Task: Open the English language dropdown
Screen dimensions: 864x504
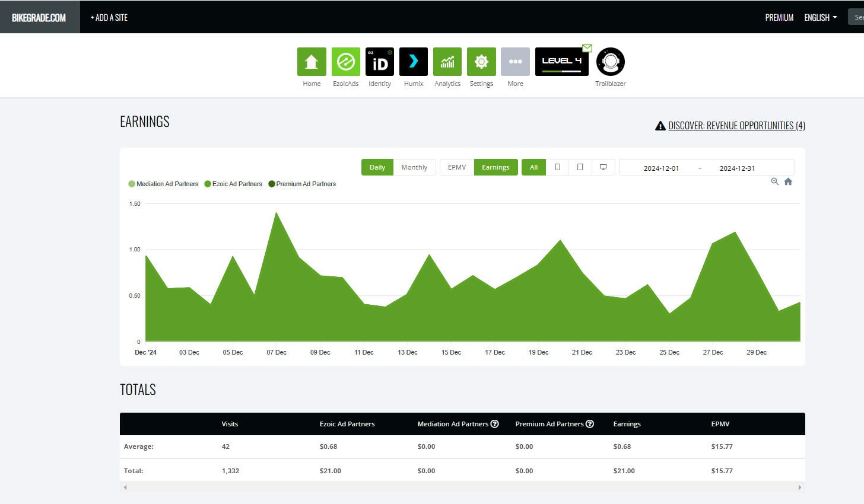Action: pyautogui.click(x=821, y=18)
